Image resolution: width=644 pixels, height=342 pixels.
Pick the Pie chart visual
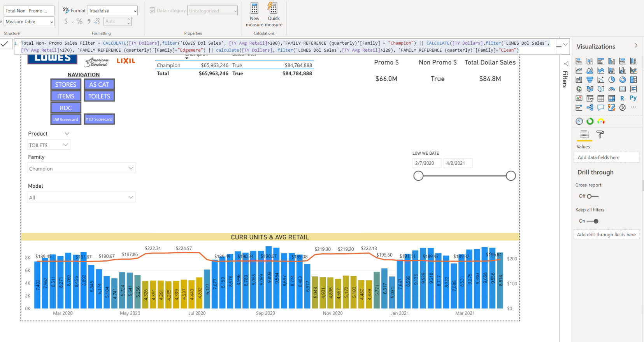point(612,80)
